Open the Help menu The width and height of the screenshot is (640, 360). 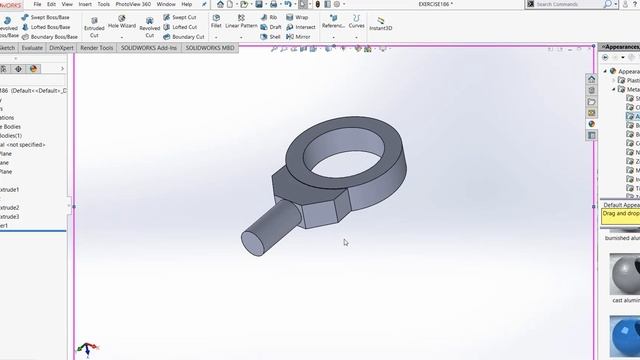(187, 4)
